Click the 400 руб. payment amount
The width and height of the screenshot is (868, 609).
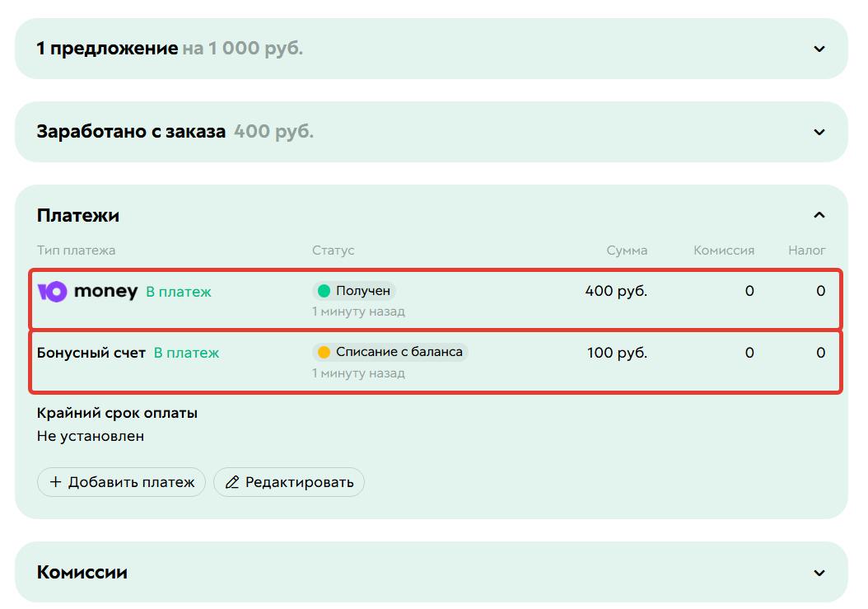pos(616,291)
